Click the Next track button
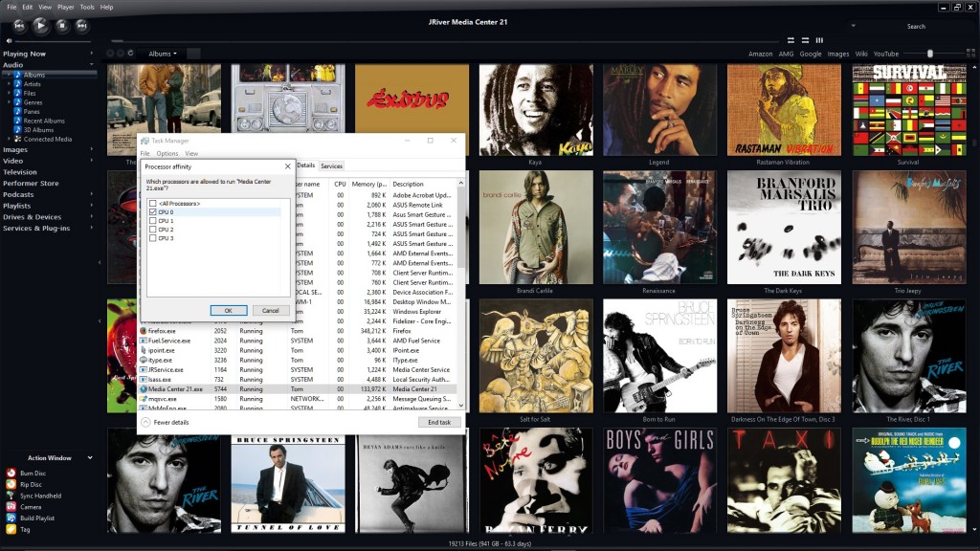Screen dimensions: 980x551 point(82,26)
